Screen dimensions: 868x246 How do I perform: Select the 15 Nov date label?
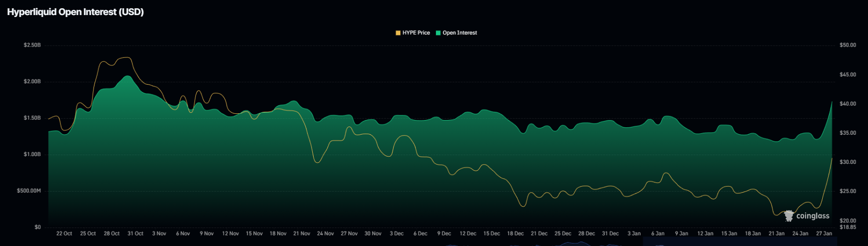tap(254, 234)
